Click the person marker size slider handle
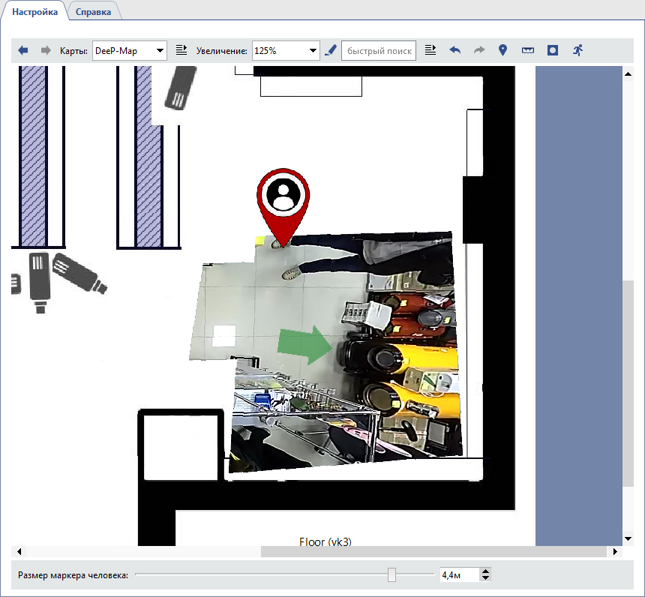 392,575
